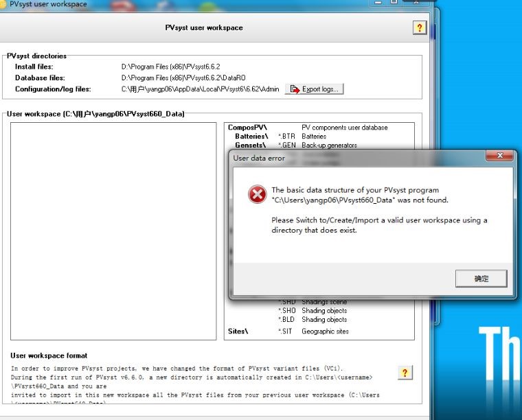Click the Install files path text
The image size is (522, 420).
(x=170, y=67)
